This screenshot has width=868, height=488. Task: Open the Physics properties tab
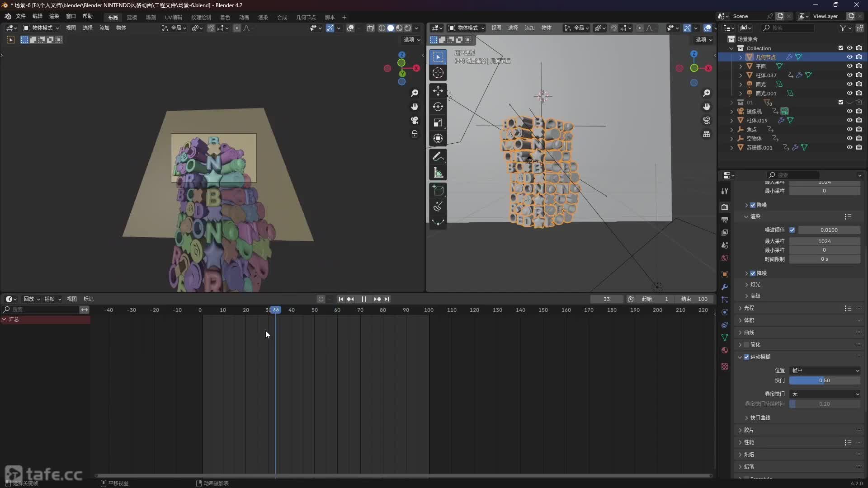tap(725, 312)
